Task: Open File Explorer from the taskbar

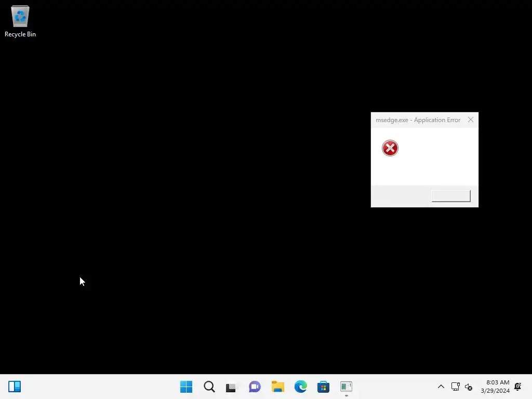Action: point(278,387)
